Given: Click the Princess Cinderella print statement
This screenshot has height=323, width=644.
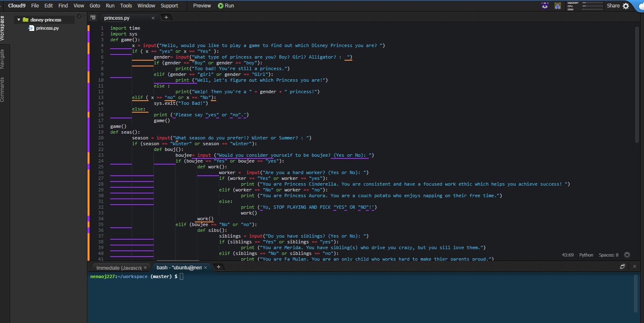Looking at the screenshot, I should [405, 184].
